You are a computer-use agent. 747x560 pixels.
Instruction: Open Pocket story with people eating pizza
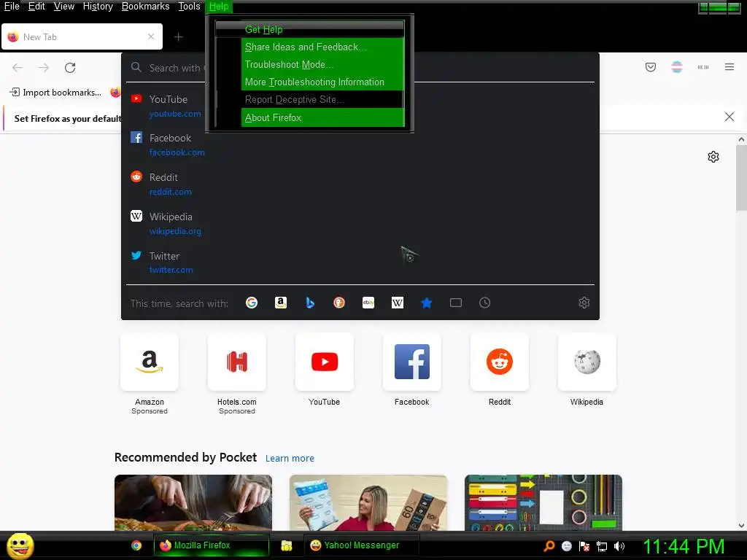(x=193, y=502)
